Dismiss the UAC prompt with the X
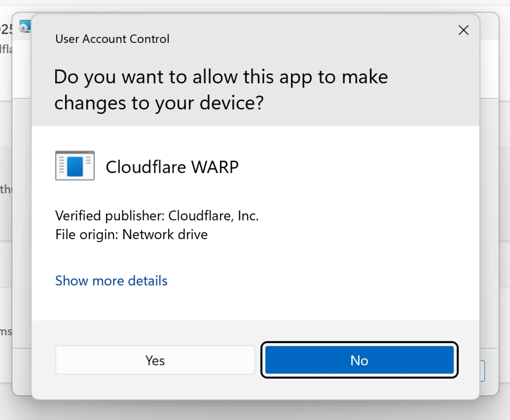The height and width of the screenshot is (420, 510). pos(464,30)
